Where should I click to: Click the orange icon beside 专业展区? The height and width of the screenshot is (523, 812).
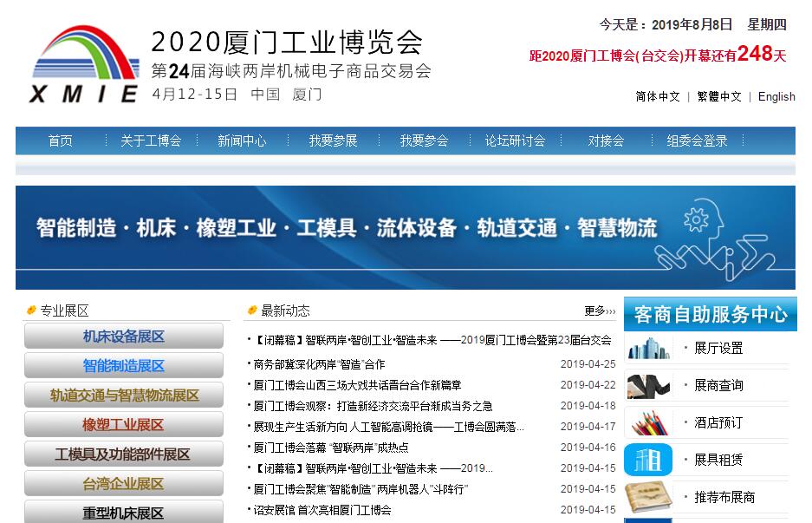click(x=31, y=311)
